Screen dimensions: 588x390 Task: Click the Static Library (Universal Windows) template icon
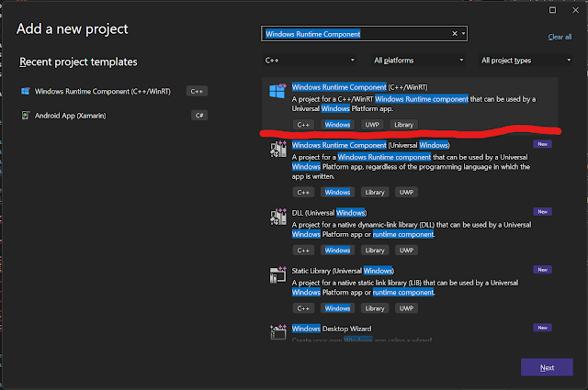278,274
